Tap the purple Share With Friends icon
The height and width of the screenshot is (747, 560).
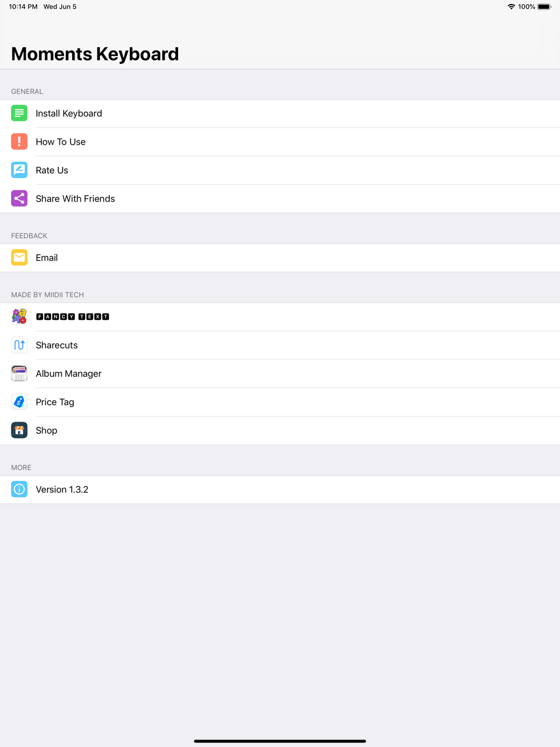click(19, 198)
